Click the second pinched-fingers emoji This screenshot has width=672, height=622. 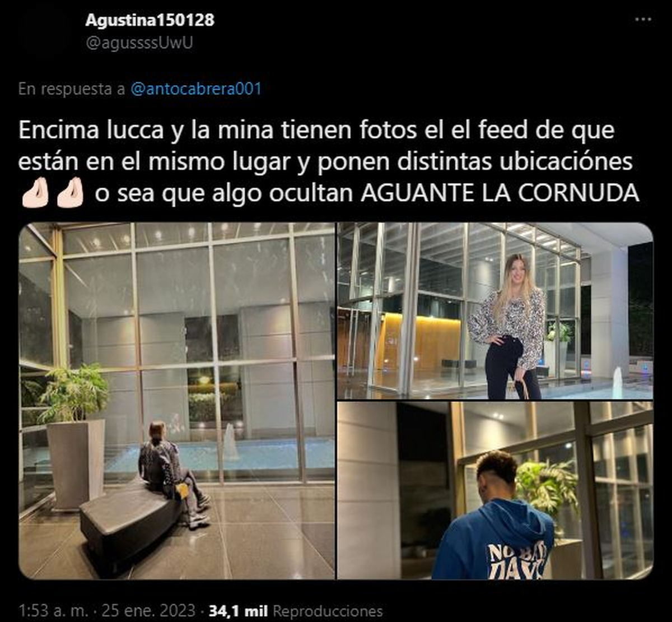(70, 193)
